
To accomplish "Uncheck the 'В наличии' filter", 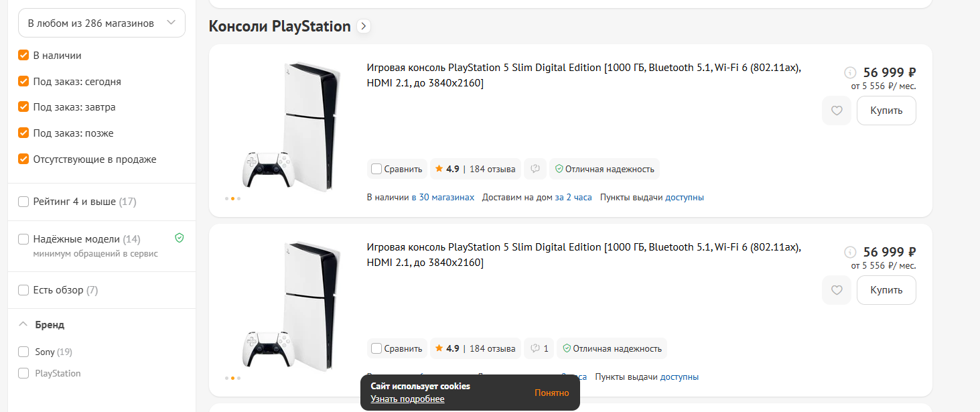I will pyautogui.click(x=23, y=56).
